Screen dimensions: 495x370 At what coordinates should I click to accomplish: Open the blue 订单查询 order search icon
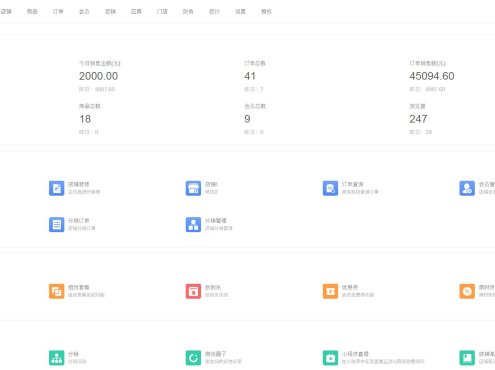pyautogui.click(x=330, y=188)
